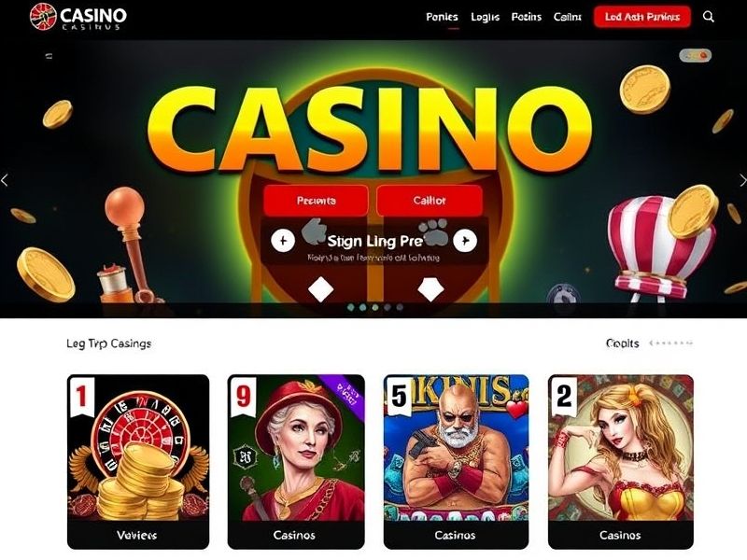Select the third carousel dot indicator
The image size is (747, 560).
coord(375,308)
